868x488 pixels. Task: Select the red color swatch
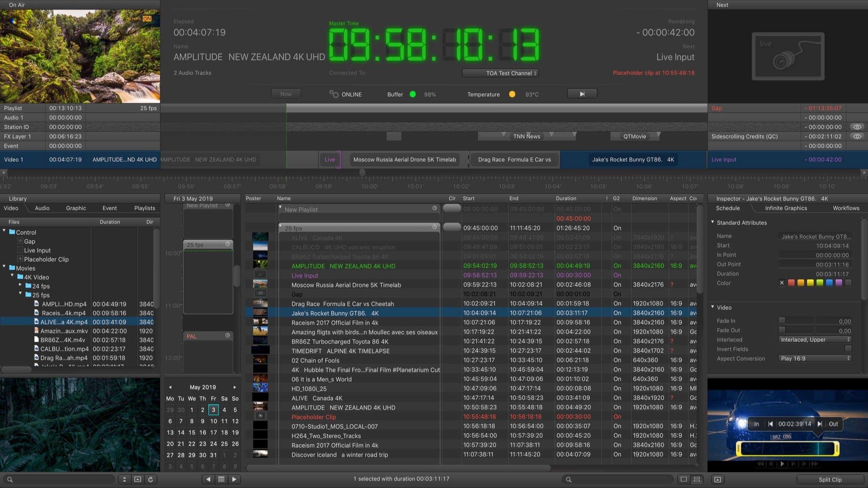(791, 283)
